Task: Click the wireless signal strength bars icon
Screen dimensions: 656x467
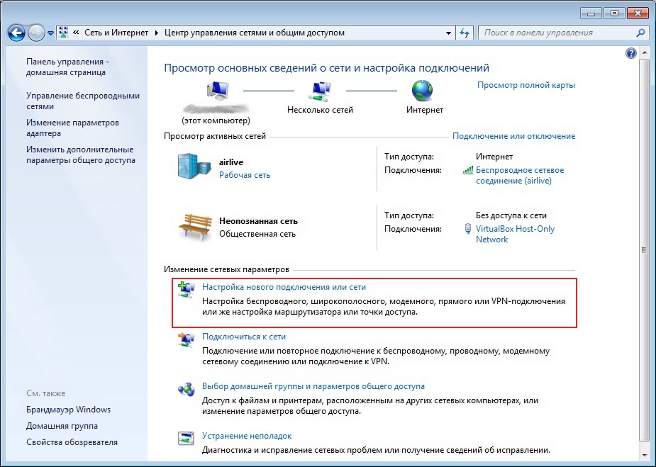Action: click(468, 170)
